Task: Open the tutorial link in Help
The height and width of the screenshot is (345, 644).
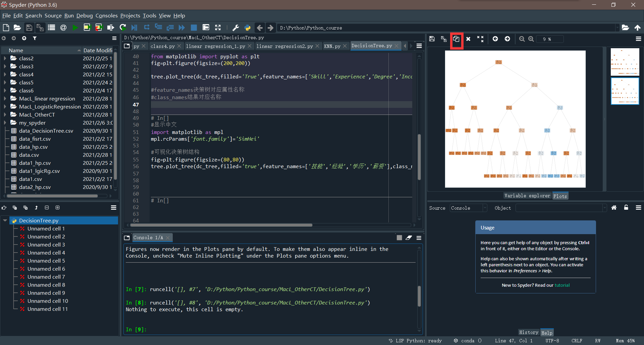Action: (x=562, y=285)
